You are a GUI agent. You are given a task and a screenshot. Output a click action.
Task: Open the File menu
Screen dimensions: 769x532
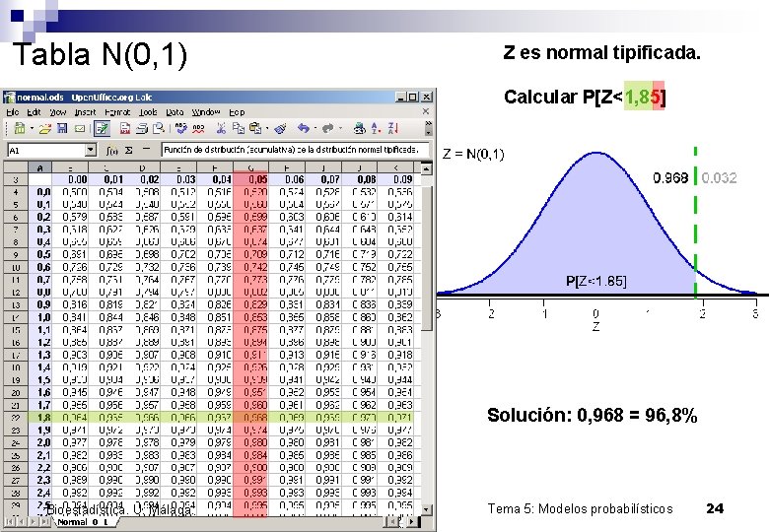click(12, 112)
